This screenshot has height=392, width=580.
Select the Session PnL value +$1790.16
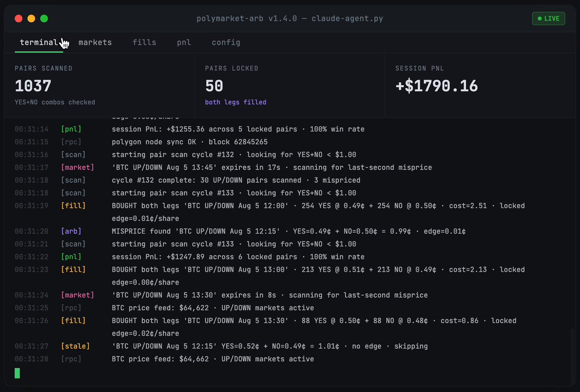pos(436,86)
